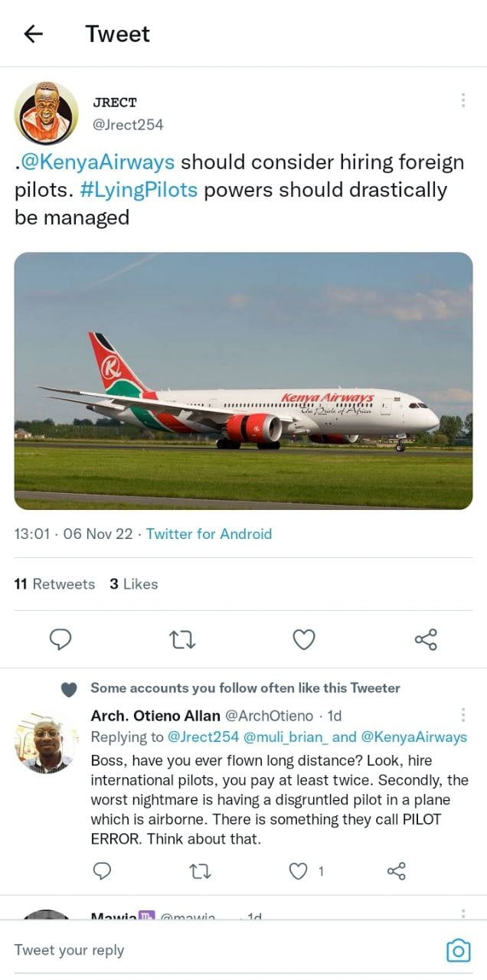
Task: Share Arch. Otieno Allan's reply
Action: click(396, 871)
